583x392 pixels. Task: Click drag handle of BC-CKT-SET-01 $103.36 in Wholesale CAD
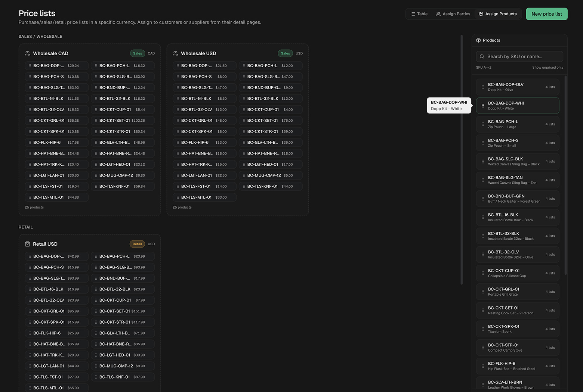click(x=96, y=121)
